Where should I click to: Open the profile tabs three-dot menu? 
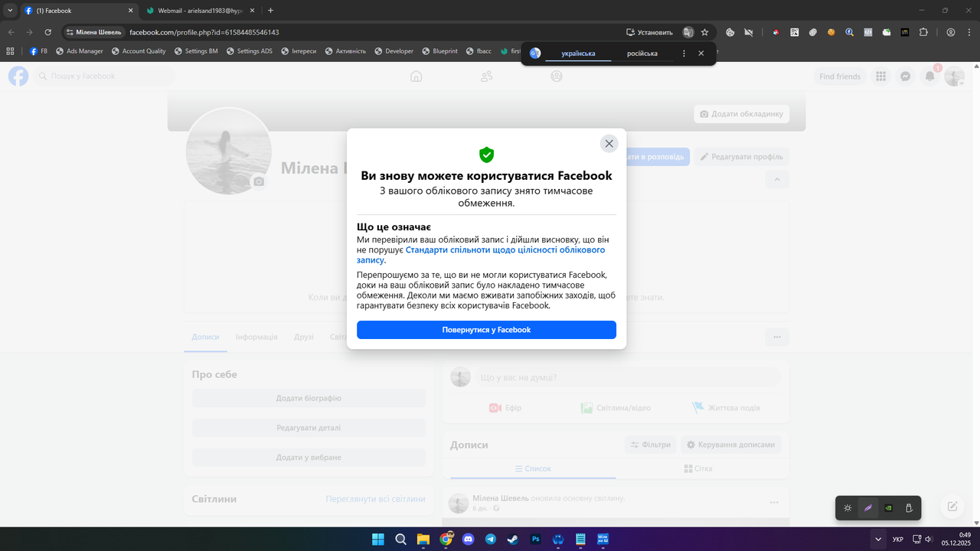[776, 337]
